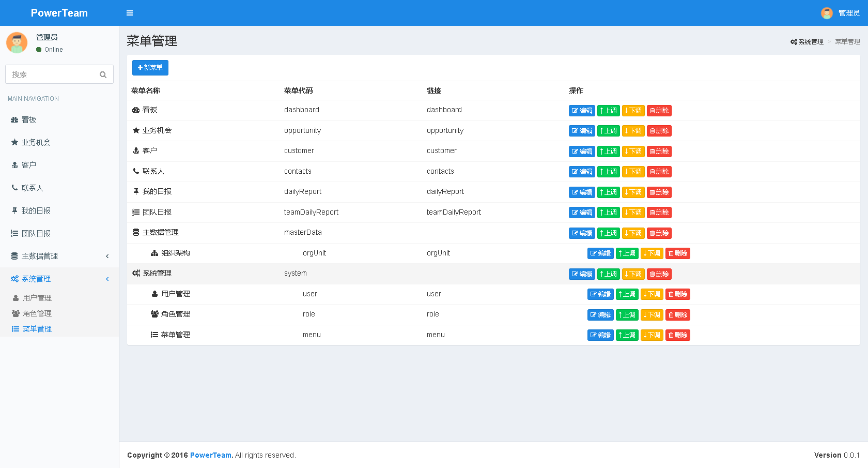Select the 看板 dashboard icon in sidebar
Viewport: 868px width, 468px height.
coord(14,119)
